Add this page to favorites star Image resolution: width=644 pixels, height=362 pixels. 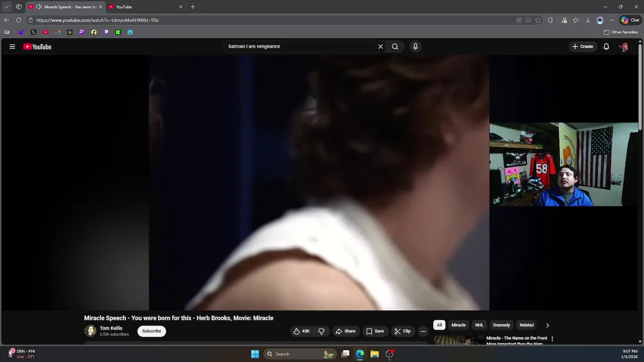point(538,20)
